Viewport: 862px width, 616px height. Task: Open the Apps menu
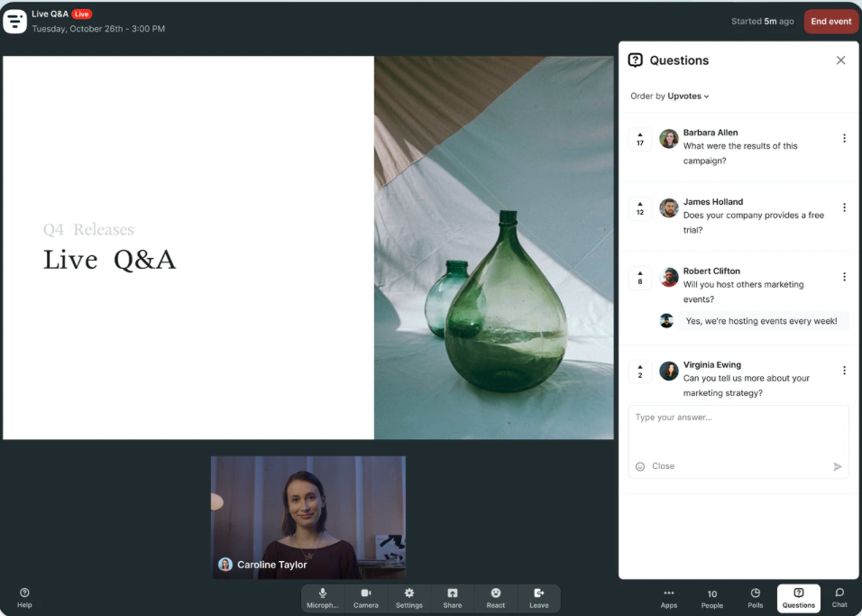(x=668, y=598)
